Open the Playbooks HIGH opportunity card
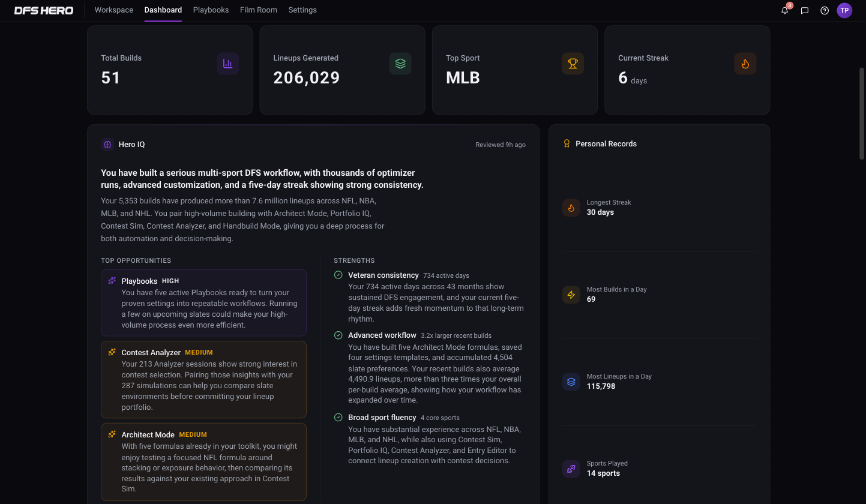Viewport: 866px width, 504px height. [204, 302]
